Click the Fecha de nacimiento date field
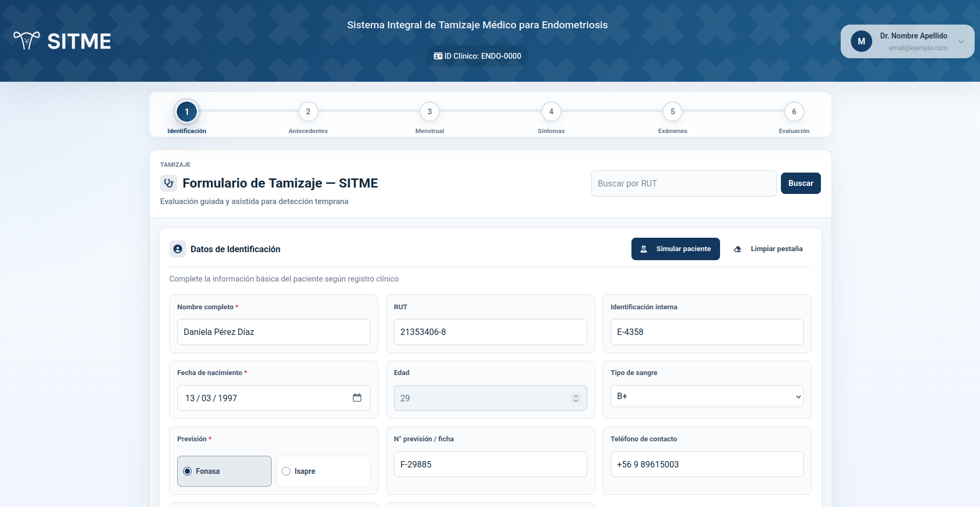The height and width of the screenshot is (507, 980). coord(274,398)
